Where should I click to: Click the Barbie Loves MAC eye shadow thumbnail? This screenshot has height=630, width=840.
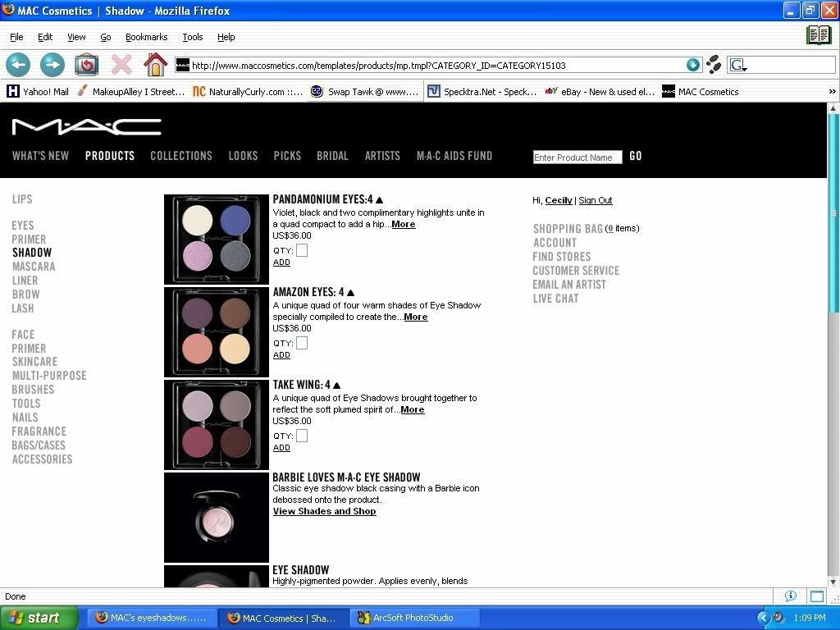[217, 518]
